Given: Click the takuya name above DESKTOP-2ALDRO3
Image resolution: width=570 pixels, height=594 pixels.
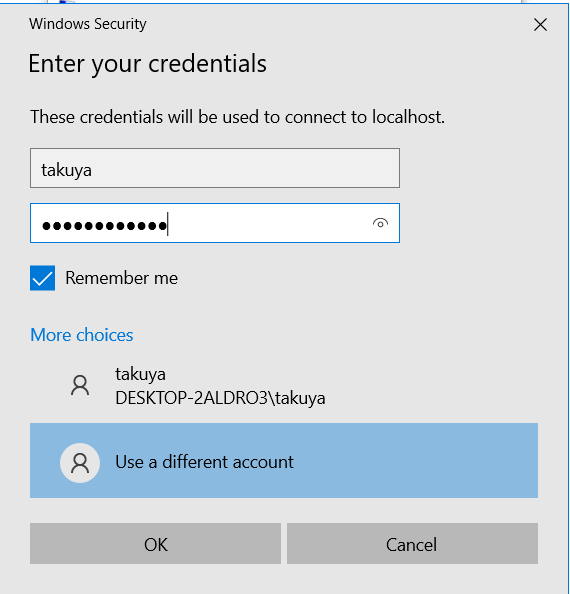Looking at the screenshot, I should [x=141, y=375].
